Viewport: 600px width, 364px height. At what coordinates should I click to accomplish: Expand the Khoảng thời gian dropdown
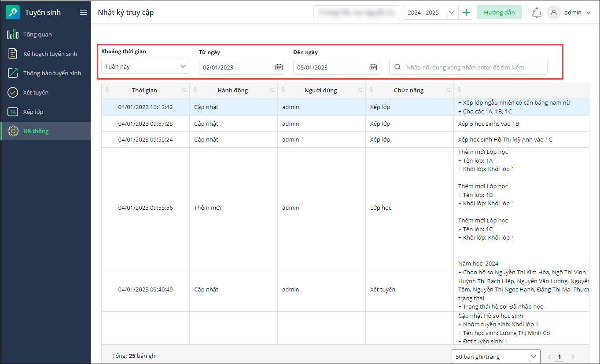coord(145,67)
